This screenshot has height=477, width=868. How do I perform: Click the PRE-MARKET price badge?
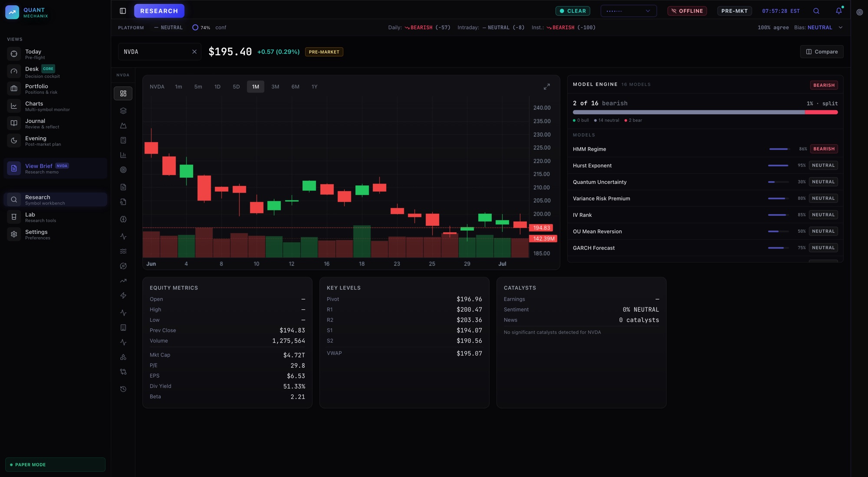(x=324, y=52)
